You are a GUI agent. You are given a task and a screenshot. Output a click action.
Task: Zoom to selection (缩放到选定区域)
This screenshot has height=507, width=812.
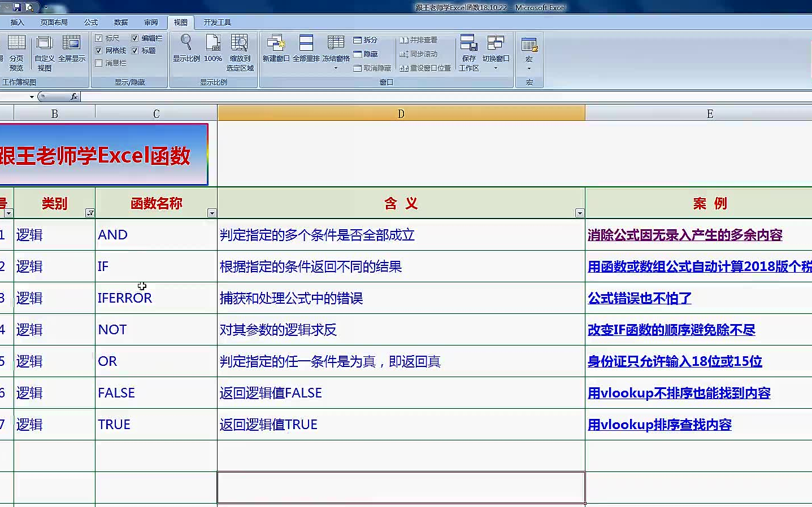coord(240,53)
